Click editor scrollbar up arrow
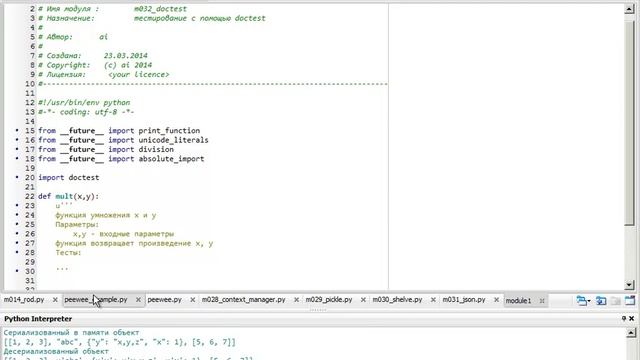Screen dimensions: 640x360 tap(629, 9)
